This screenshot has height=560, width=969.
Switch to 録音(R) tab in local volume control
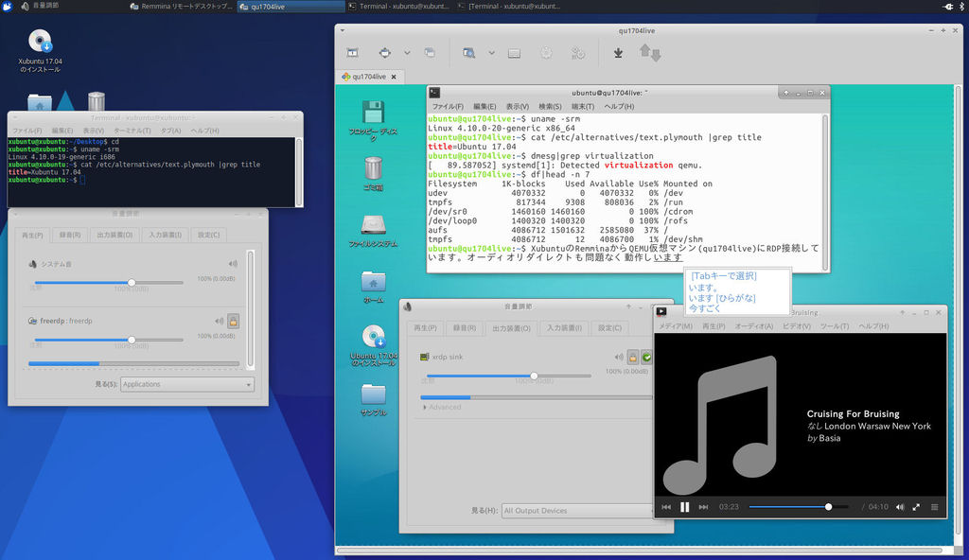pos(70,235)
